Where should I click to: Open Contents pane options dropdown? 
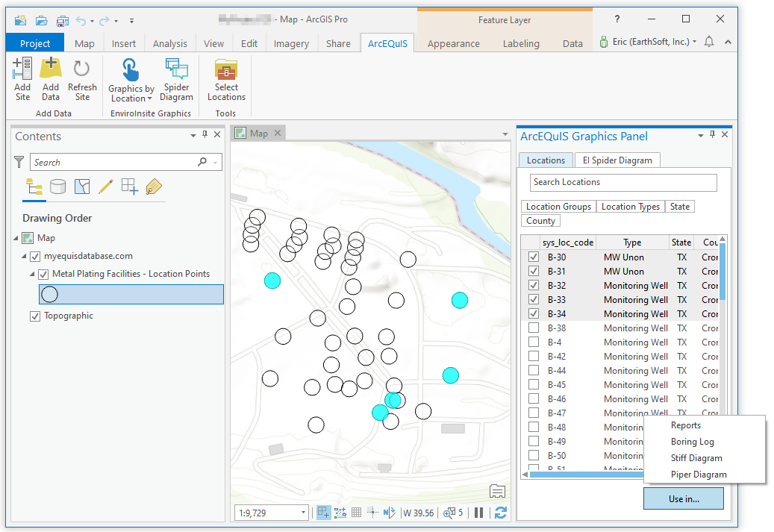click(x=193, y=135)
